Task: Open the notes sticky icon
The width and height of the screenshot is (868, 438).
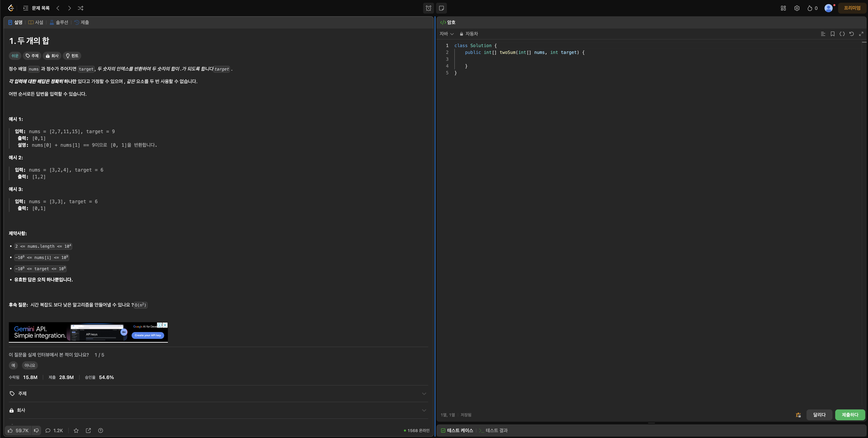Action: tap(441, 8)
